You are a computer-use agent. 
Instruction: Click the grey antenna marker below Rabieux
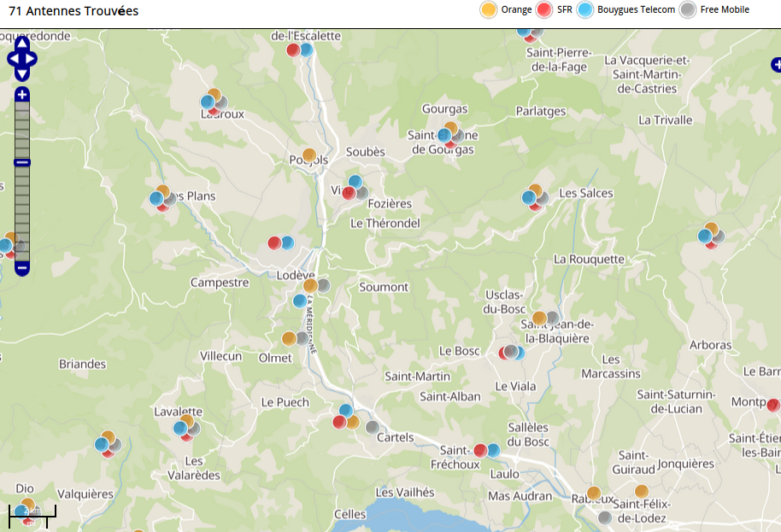[605, 517]
